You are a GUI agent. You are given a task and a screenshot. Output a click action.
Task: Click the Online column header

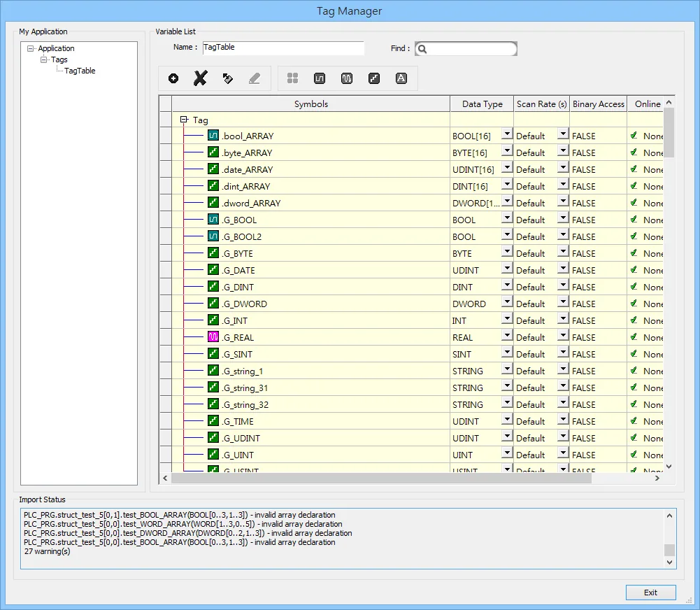click(x=645, y=104)
